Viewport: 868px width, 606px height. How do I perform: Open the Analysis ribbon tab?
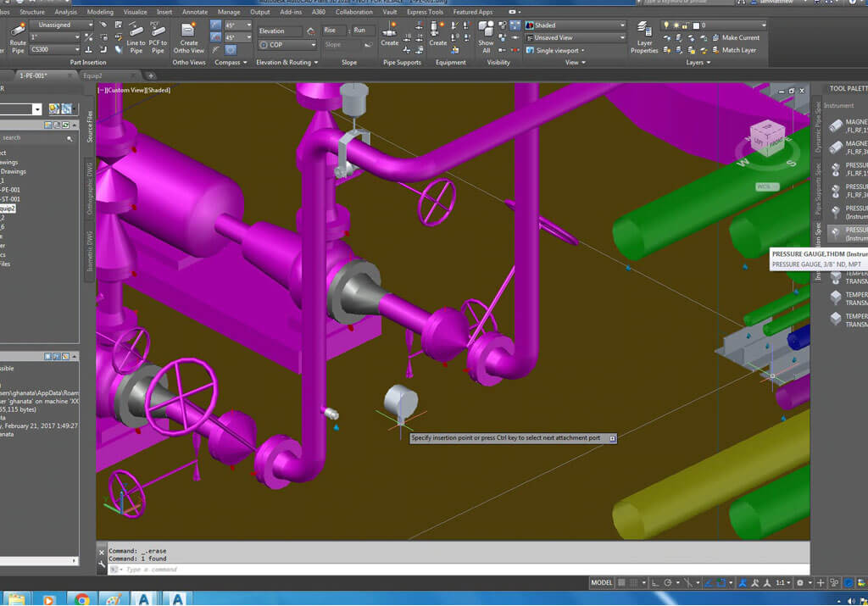(66, 12)
